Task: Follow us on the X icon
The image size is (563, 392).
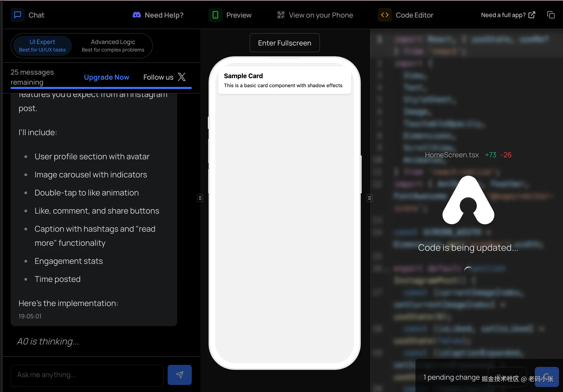Action: [x=181, y=77]
